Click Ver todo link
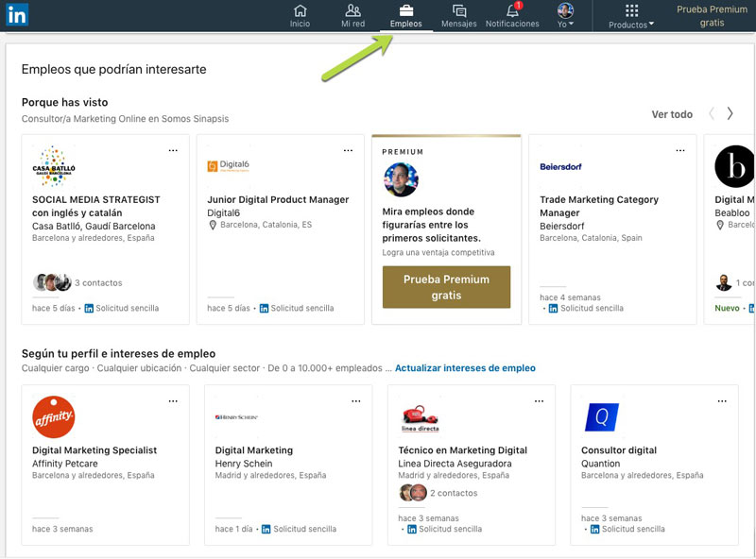This screenshot has width=756, height=559. [672, 114]
